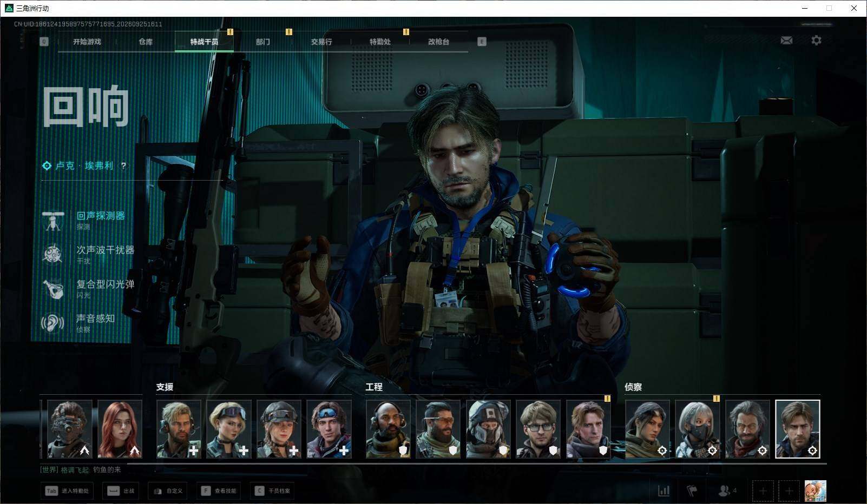Select the red-haired woman operator
This screenshot has height=504, width=867.
[120, 429]
